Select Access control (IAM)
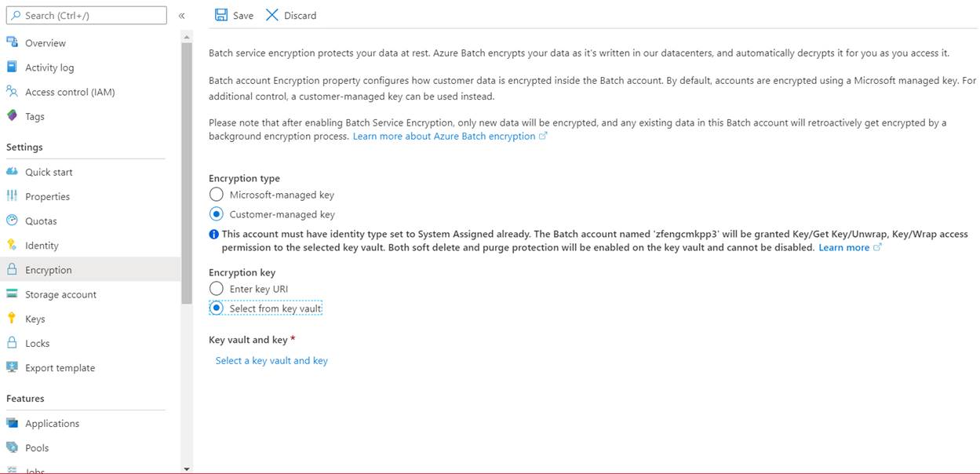Image resolution: width=980 pixels, height=474 pixels. pyautogui.click(x=11, y=92)
